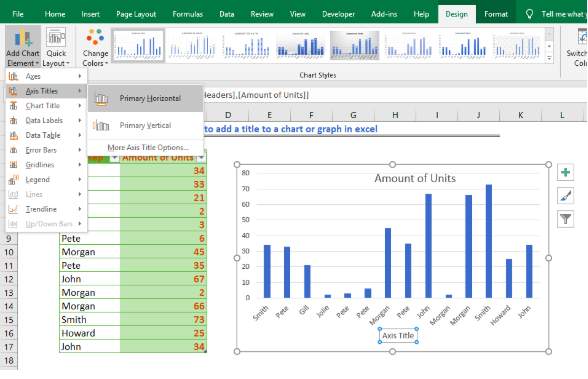Click the formula bar text
Viewport: 588px width, 379px height.
[256, 95]
